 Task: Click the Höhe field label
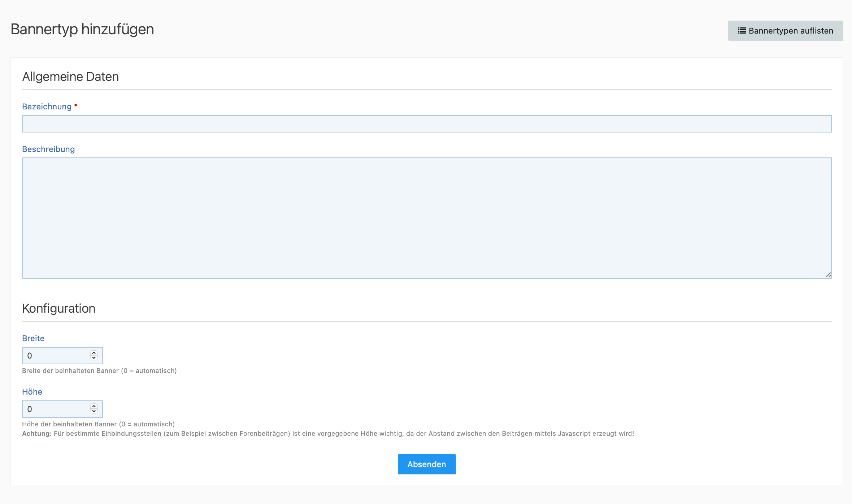(32, 392)
